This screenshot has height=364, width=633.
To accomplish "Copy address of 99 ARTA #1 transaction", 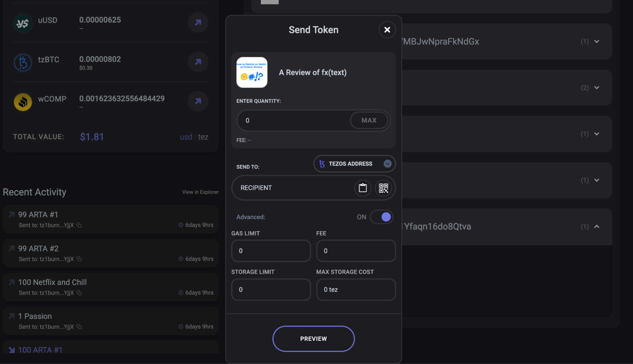I will [x=79, y=225].
